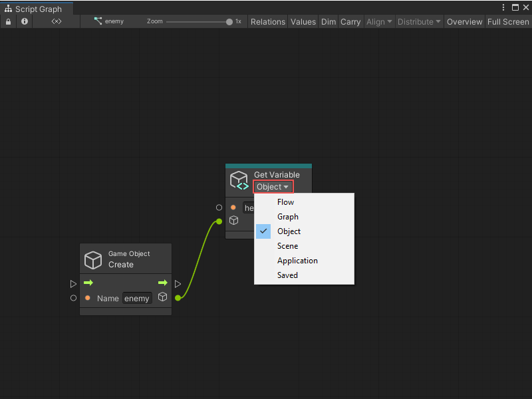Viewport: 532px width, 399px height.
Task: Click the overflow menu icon near window controls
Action: click(503, 7)
